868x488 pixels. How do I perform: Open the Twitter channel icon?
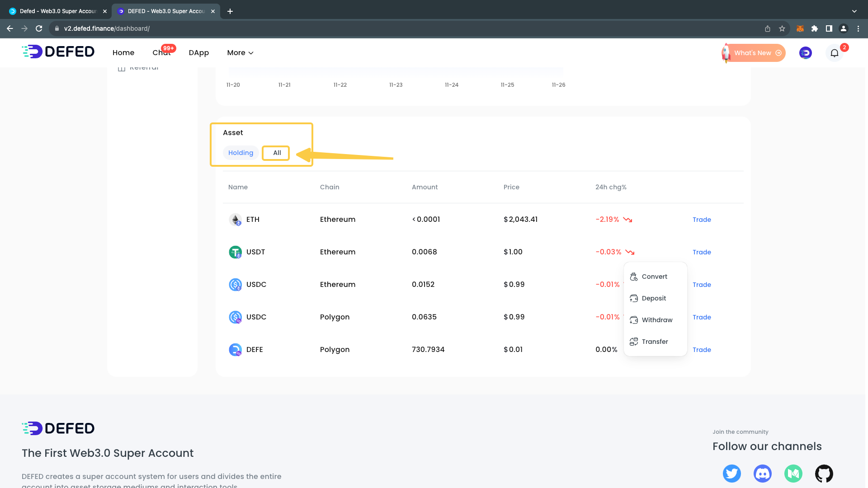tap(731, 473)
